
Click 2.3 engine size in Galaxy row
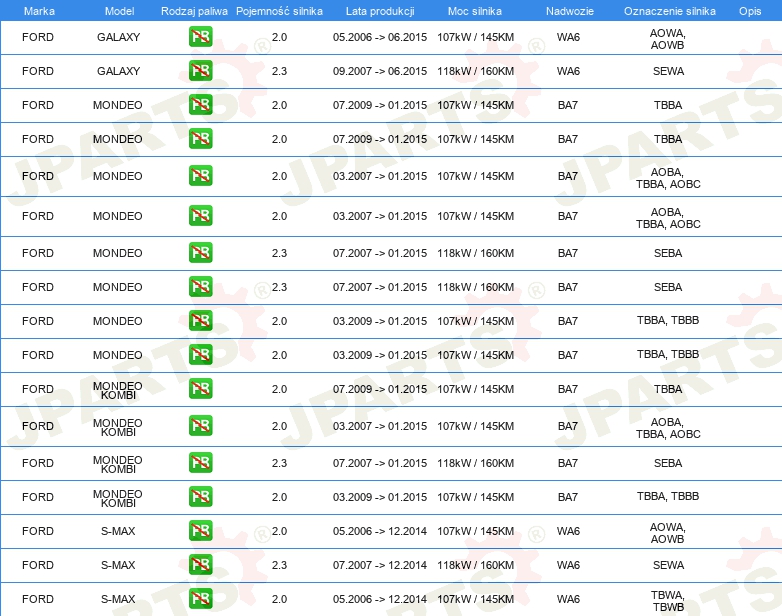pyautogui.click(x=279, y=71)
